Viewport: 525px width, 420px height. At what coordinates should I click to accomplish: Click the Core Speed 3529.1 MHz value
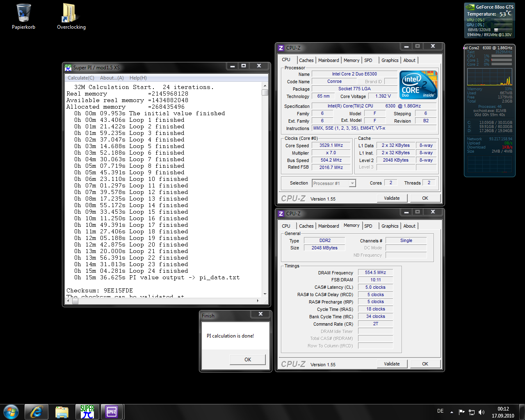point(331,146)
